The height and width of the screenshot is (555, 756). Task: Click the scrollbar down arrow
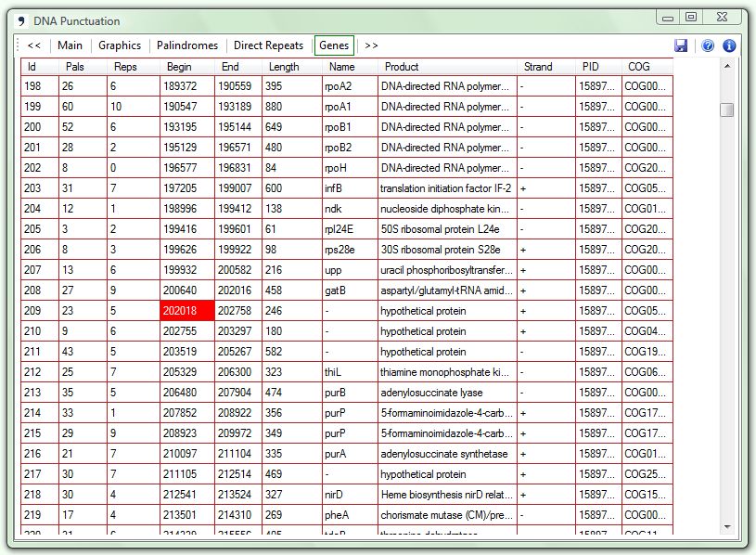click(x=727, y=527)
